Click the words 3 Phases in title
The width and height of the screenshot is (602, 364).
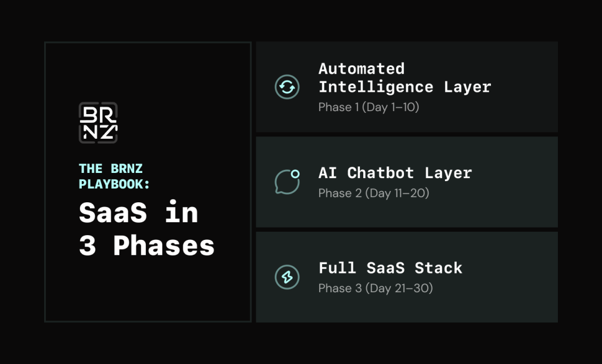146,246
